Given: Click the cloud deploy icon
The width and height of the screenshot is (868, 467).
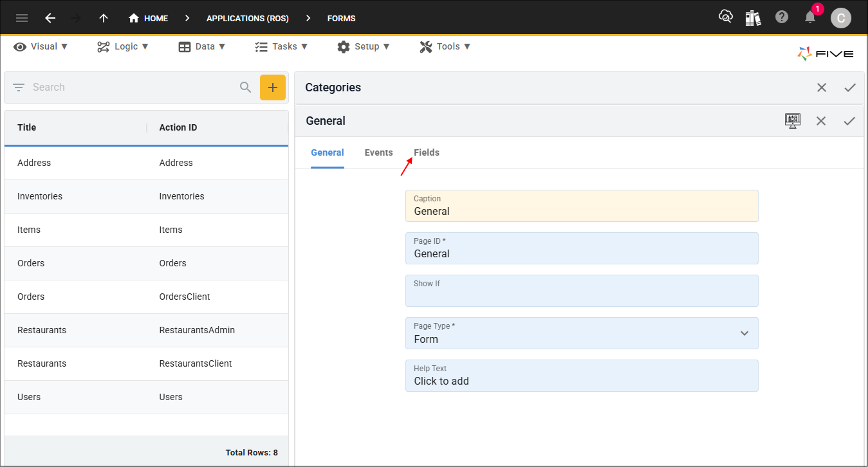Looking at the screenshot, I should pos(726,17).
